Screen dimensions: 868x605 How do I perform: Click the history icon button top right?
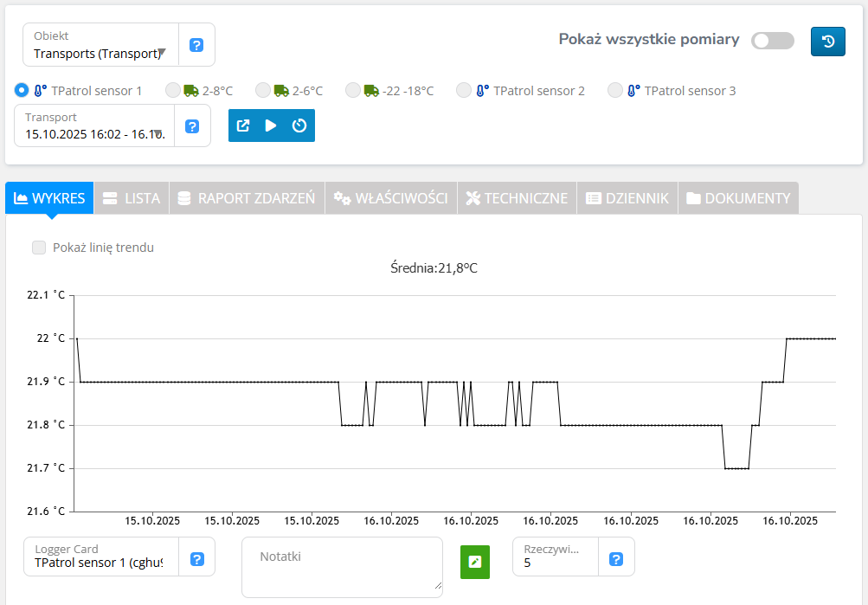point(827,42)
